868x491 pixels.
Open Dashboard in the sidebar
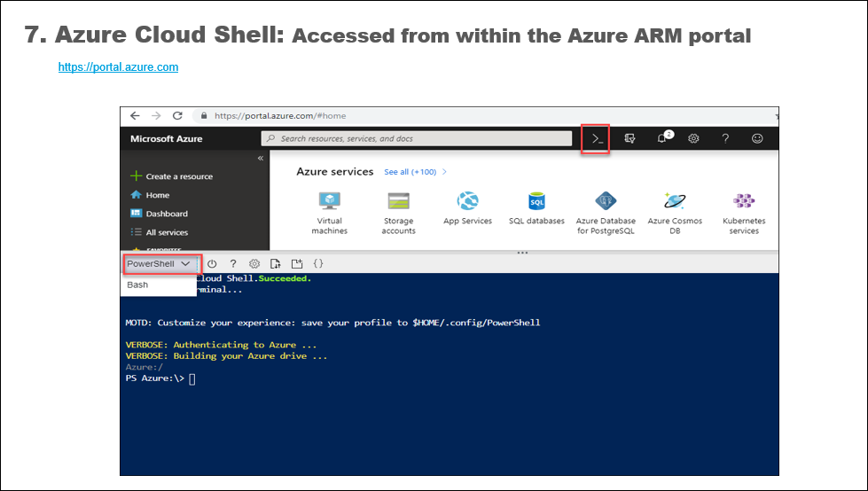(x=159, y=214)
